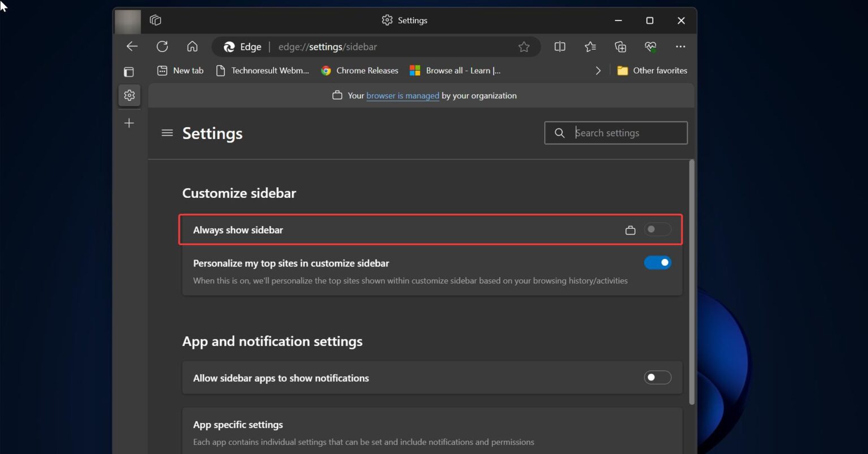Open the Settings and more ellipsis menu
This screenshot has width=868, height=454.
pyautogui.click(x=680, y=47)
